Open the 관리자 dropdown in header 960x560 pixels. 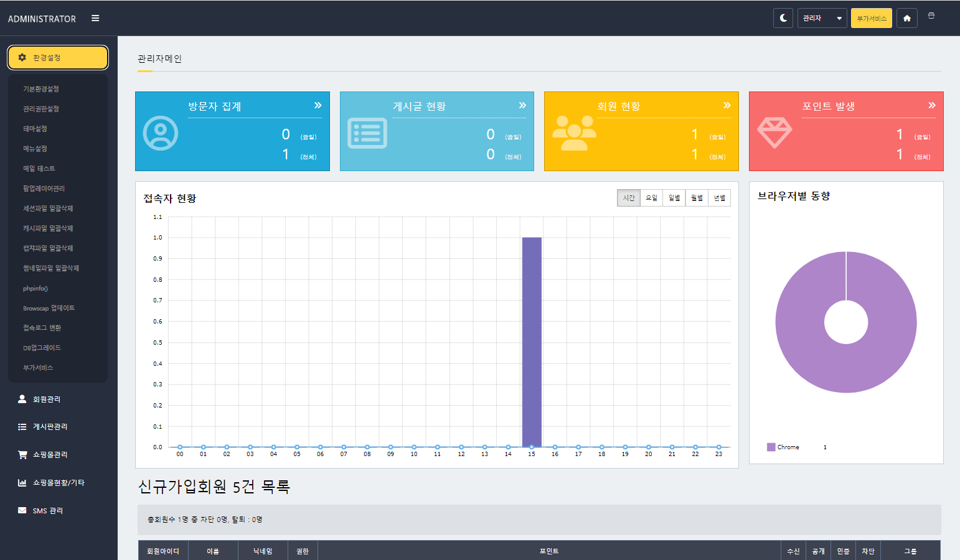pyautogui.click(x=822, y=18)
